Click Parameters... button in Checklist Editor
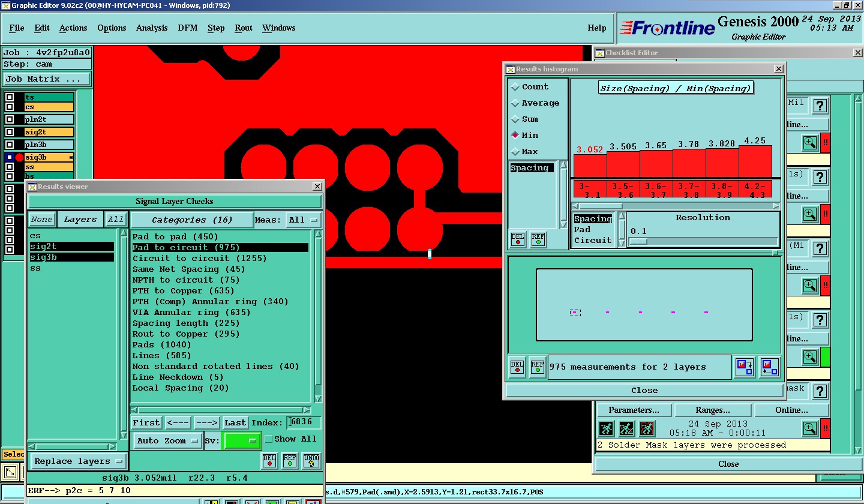The width and height of the screenshot is (864, 504). [634, 410]
